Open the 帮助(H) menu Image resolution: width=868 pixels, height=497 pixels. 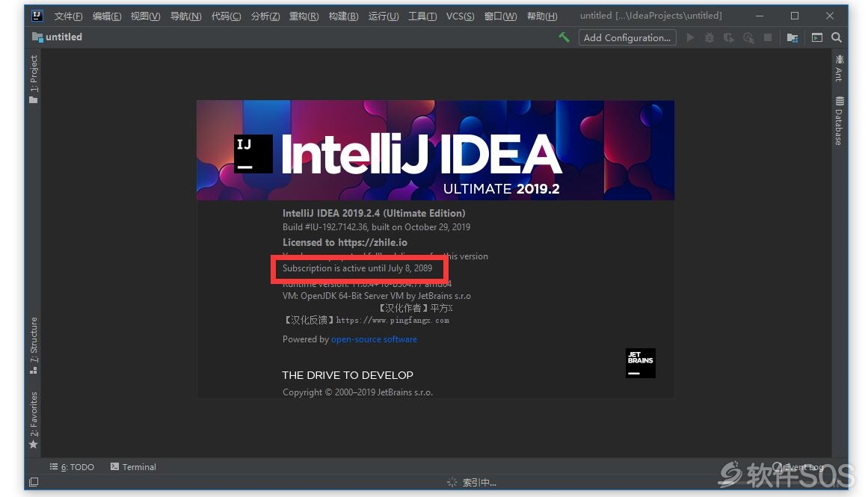[x=542, y=16]
